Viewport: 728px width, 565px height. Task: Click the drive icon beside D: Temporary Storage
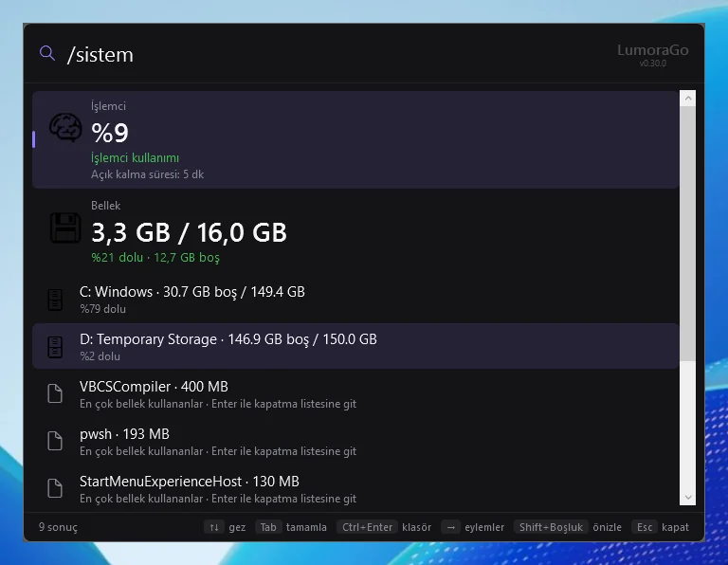[55, 347]
